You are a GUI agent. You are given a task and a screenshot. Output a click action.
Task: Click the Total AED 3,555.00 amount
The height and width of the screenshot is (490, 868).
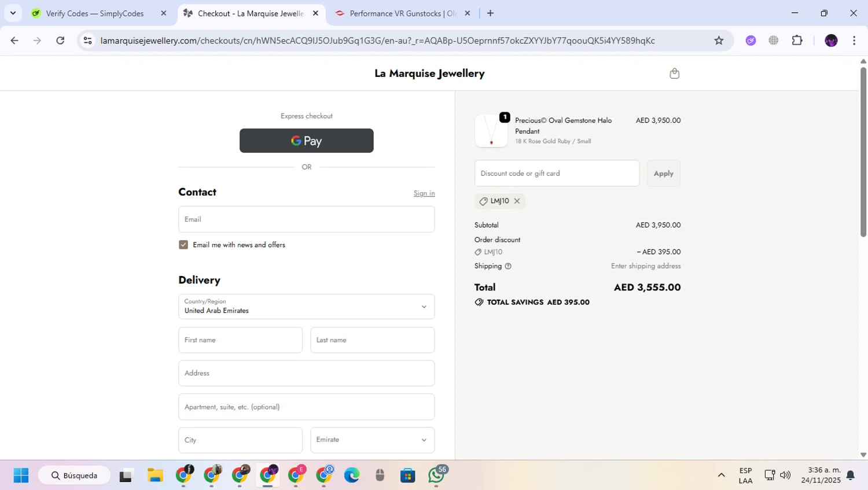(647, 288)
